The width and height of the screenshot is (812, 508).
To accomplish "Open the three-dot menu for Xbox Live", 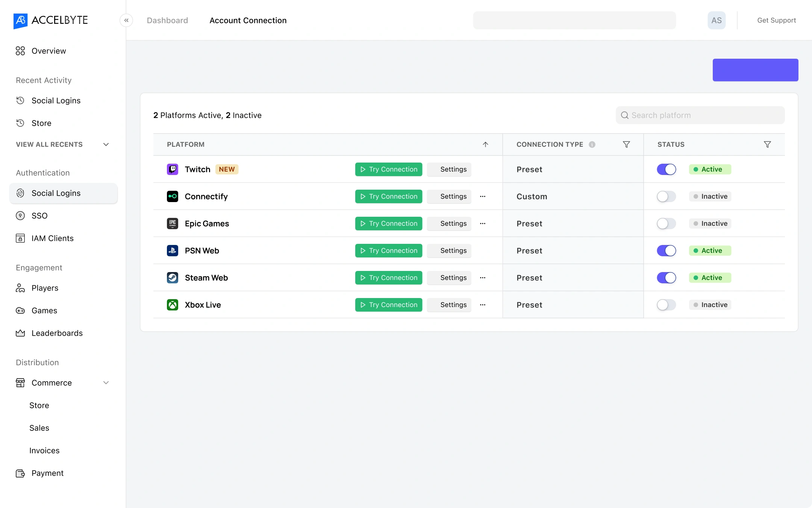I will (x=483, y=305).
